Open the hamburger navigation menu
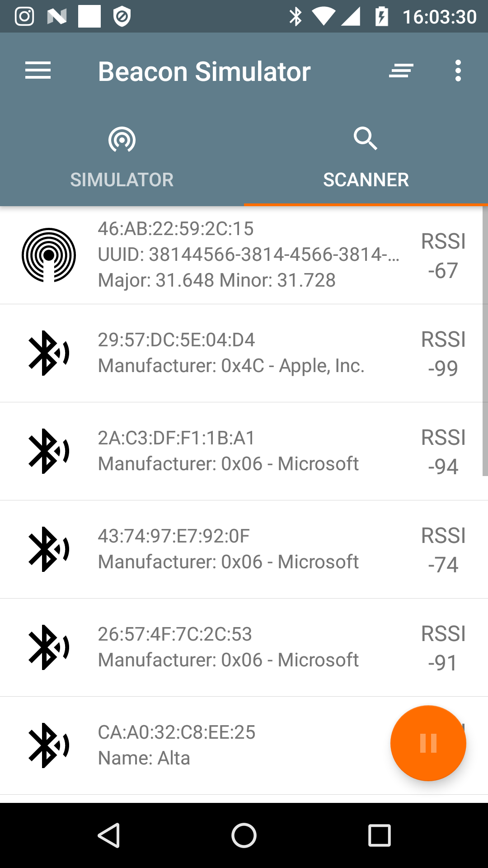488x868 pixels. 38,71
